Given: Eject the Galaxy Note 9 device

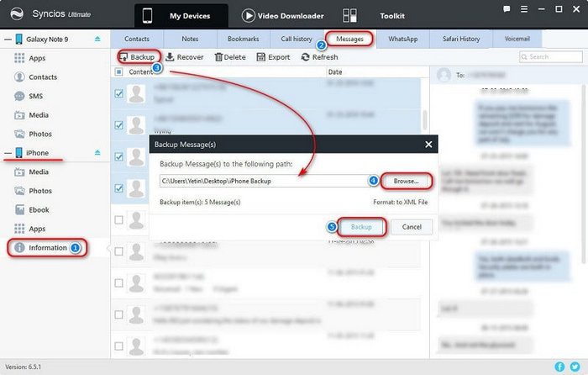Looking at the screenshot, I should tap(97, 39).
